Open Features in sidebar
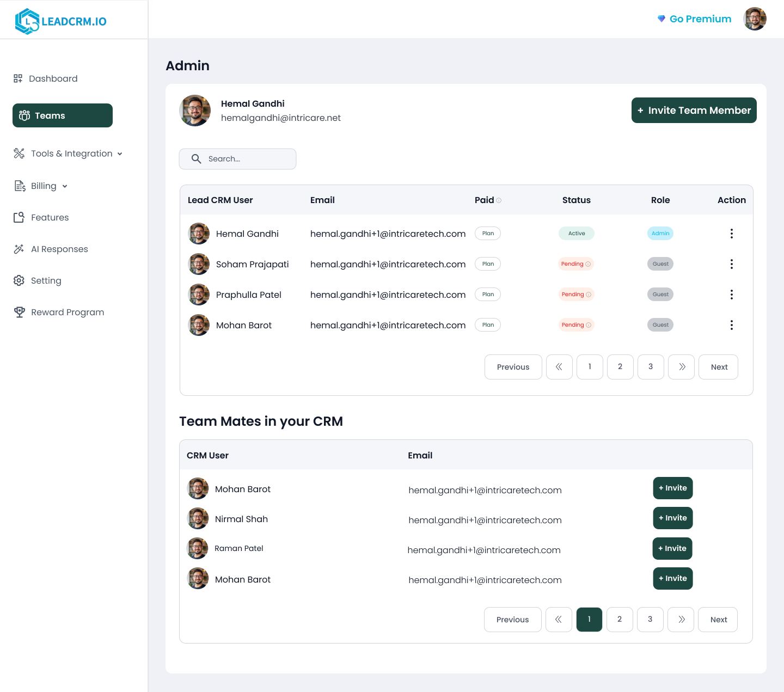784x692 pixels. coord(41,217)
